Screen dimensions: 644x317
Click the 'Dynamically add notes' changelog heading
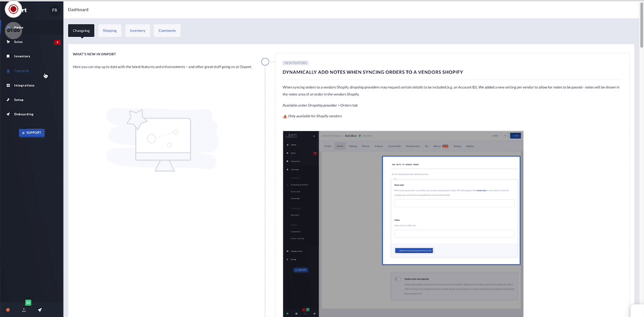point(373,72)
